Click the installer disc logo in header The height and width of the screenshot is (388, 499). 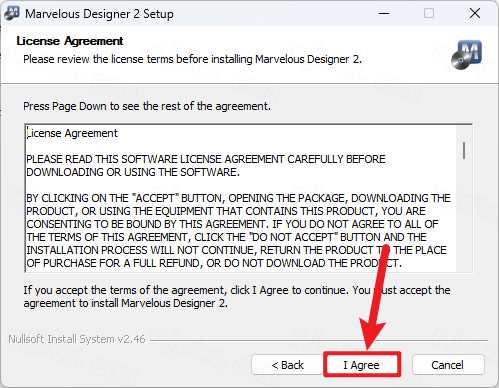point(466,55)
